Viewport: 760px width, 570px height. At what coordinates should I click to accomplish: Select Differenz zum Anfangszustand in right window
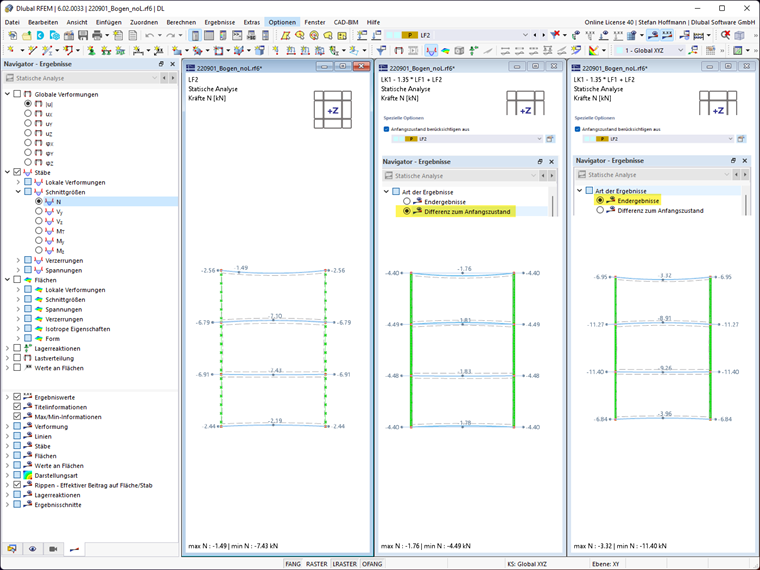[600, 210]
